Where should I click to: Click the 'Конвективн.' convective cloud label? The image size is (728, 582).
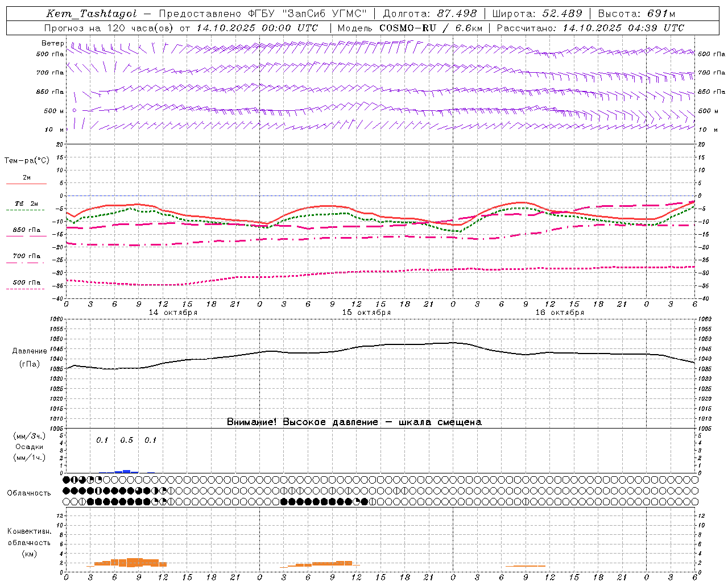click(30, 531)
